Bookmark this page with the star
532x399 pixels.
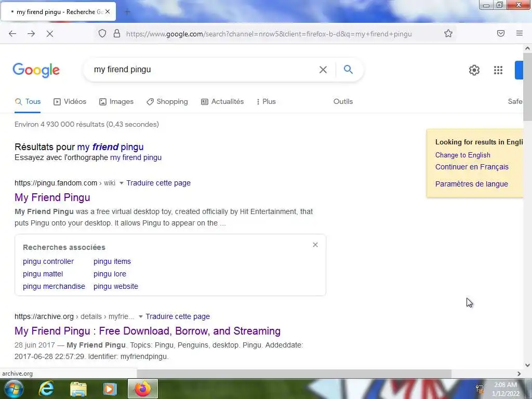tap(448, 33)
